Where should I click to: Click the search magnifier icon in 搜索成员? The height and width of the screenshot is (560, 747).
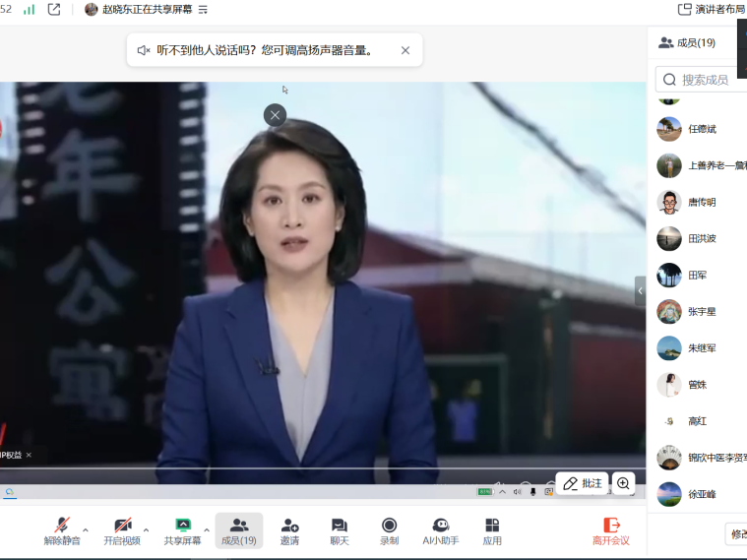tap(669, 80)
